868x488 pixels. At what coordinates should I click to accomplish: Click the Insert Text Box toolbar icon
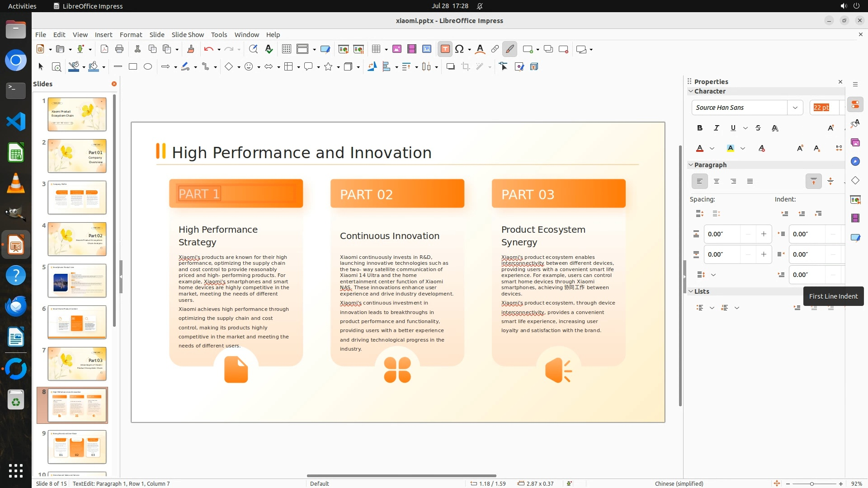coord(445,49)
